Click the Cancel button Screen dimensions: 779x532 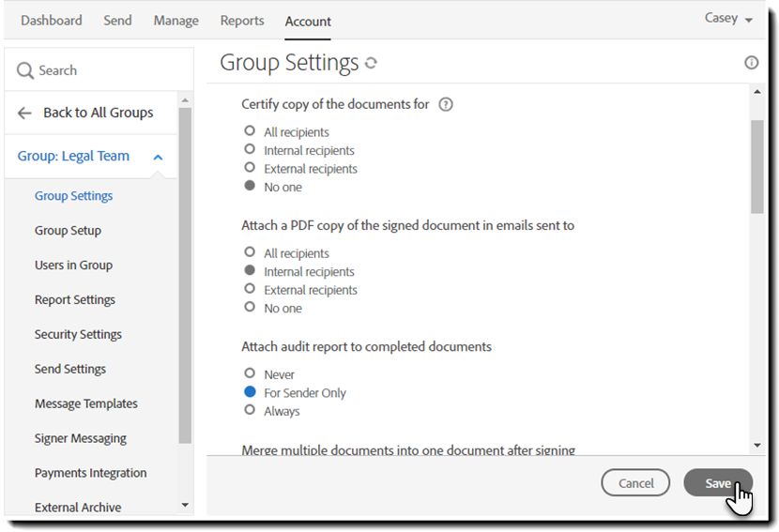(635, 483)
